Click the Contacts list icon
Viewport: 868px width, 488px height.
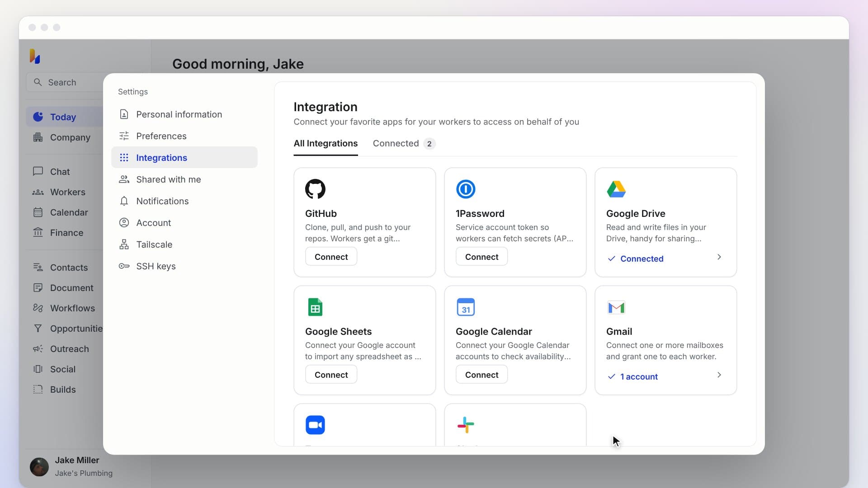[38, 267]
